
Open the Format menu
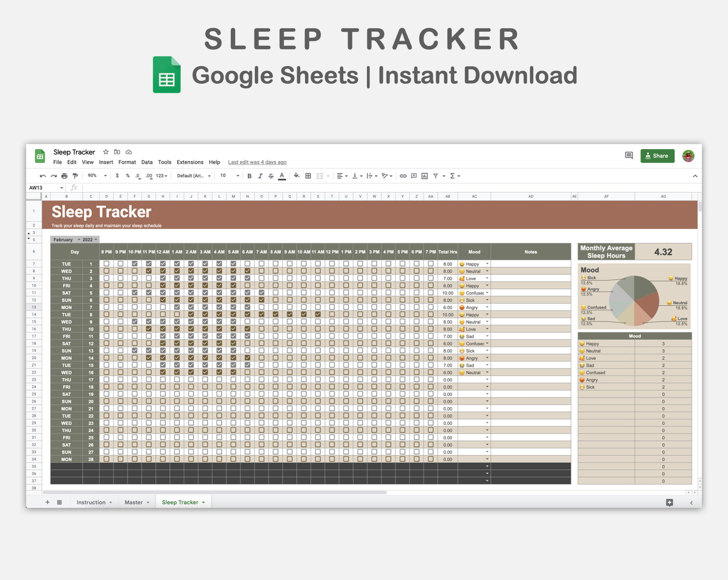coord(127,162)
